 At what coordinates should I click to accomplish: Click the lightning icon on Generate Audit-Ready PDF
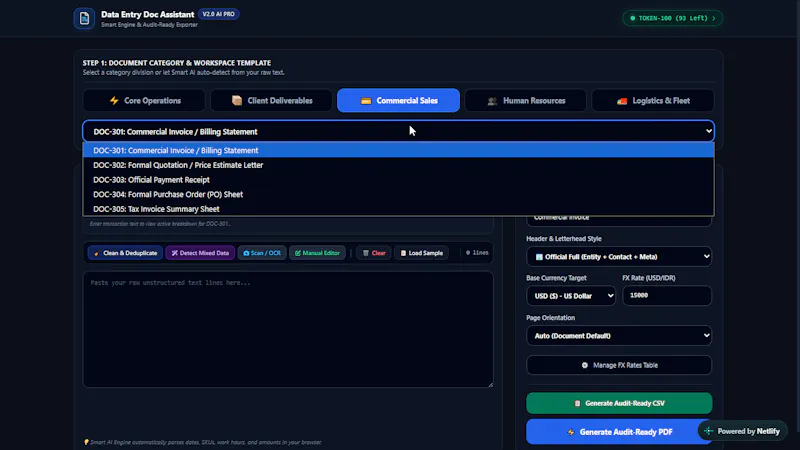click(x=570, y=432)
